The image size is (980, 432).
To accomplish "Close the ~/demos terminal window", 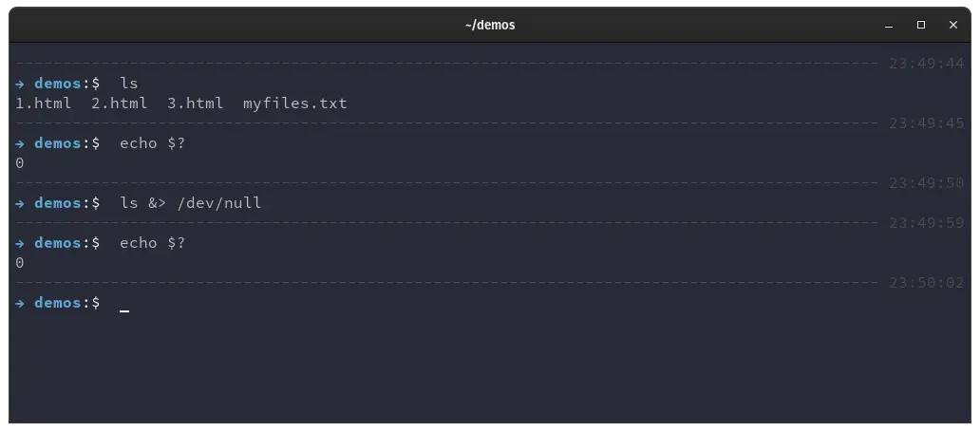I will point(952,25).
